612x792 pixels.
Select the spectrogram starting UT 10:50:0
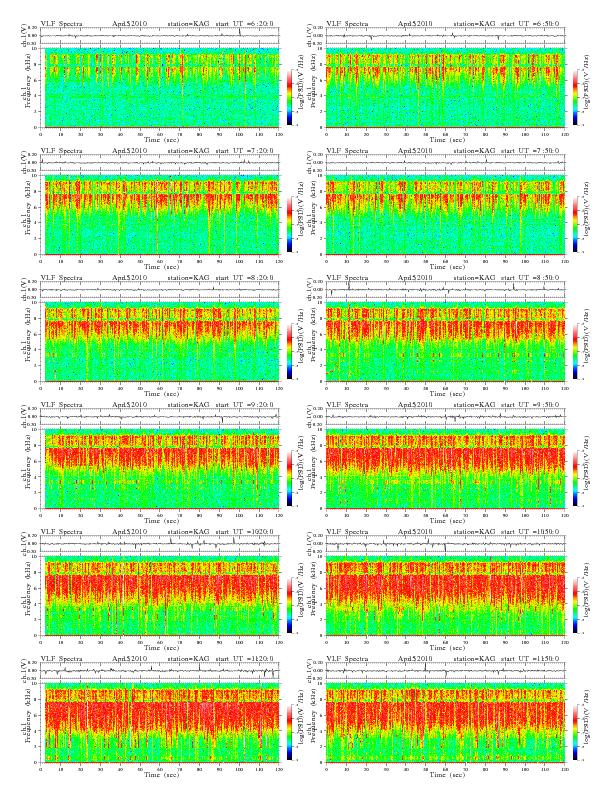click(445, 596)
